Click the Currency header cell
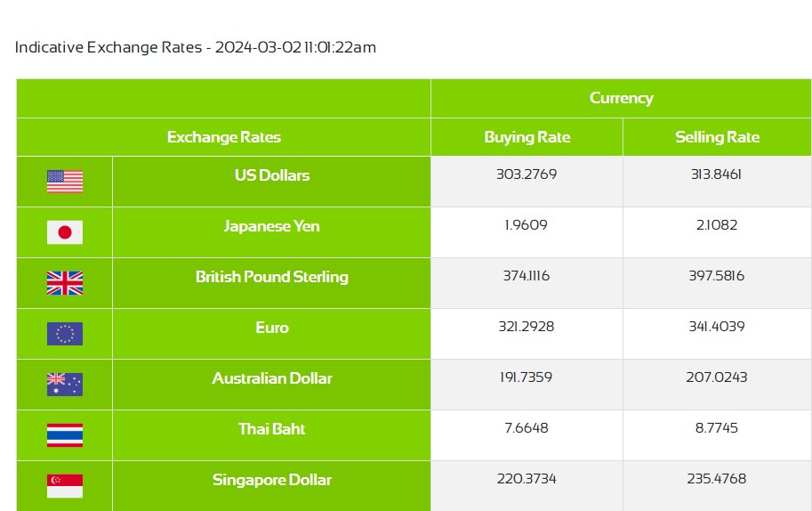812x511 pixels. (x=621, y=98)
